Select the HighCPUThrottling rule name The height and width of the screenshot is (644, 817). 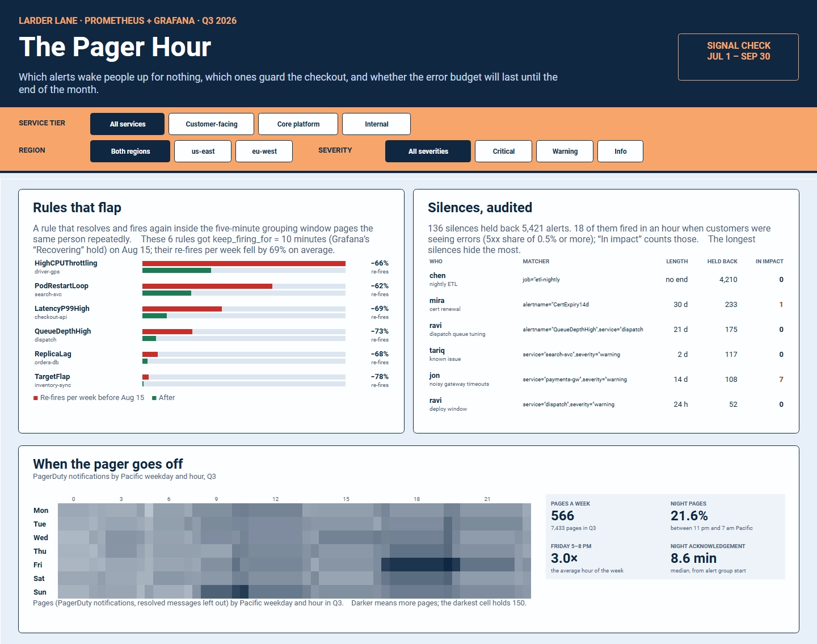[x=66, y=263]
